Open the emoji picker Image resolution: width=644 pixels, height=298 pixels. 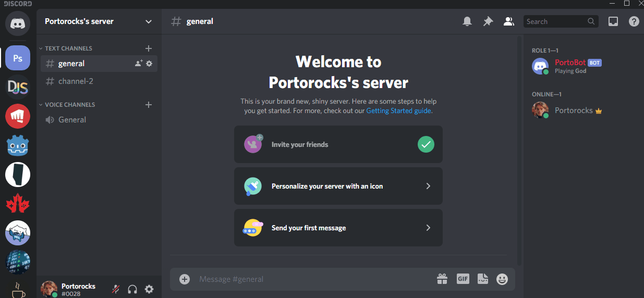pyautogui.click(x=502, y=279)
